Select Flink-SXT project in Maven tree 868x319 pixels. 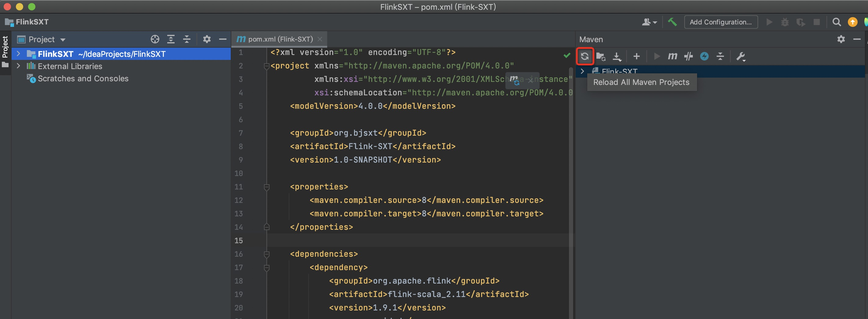coord(619,71)
